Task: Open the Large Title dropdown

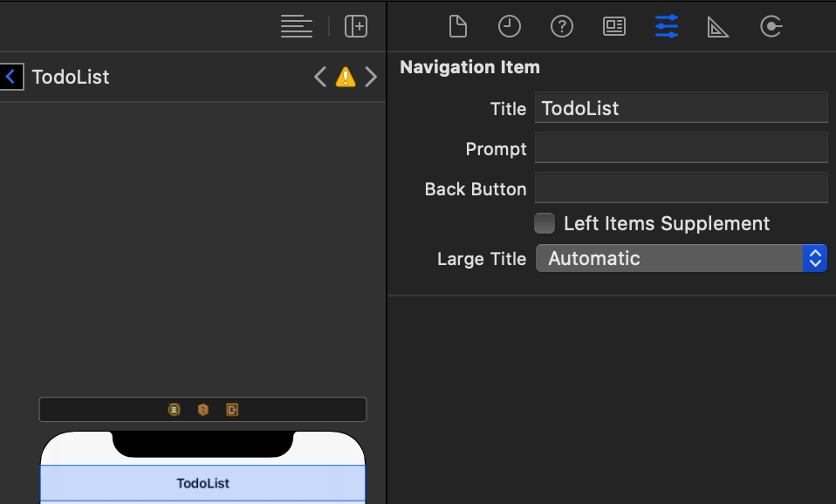Action: point(681,258)
